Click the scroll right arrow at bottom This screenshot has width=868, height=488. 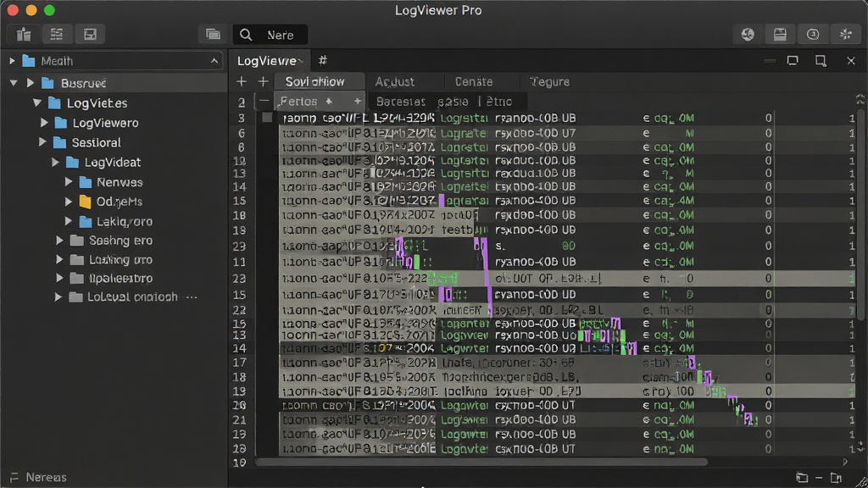[x=845, y=462]
